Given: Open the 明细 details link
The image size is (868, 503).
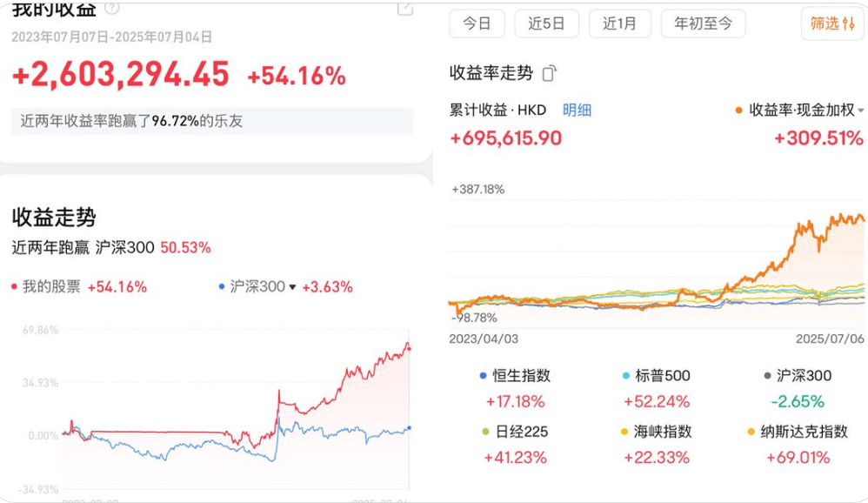Looking at the screenshot, I should (577, 111).
